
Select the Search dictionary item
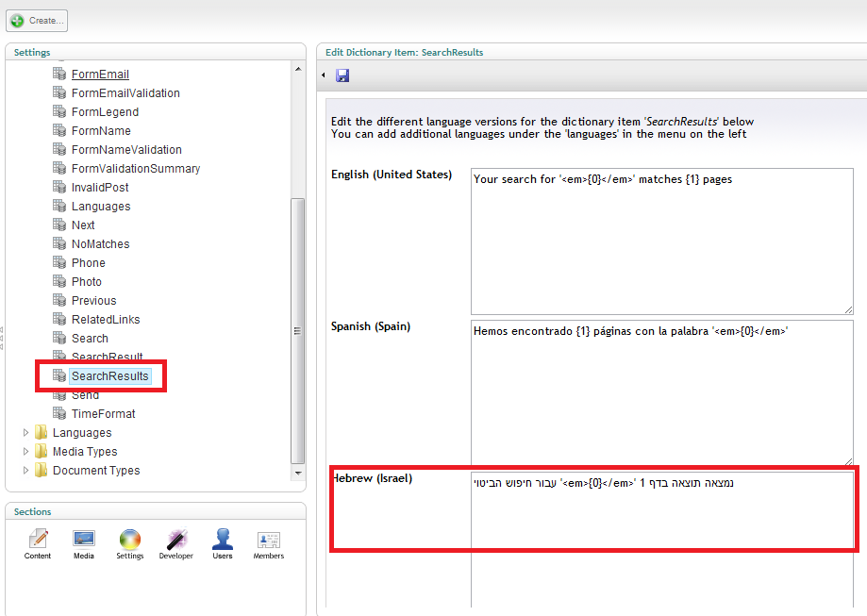pos(90,338)
